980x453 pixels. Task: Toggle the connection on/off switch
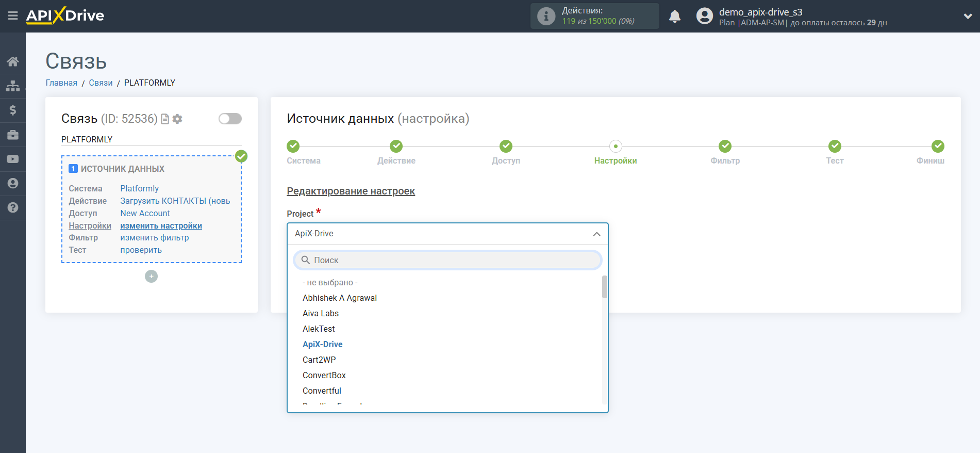pos(230,119)
